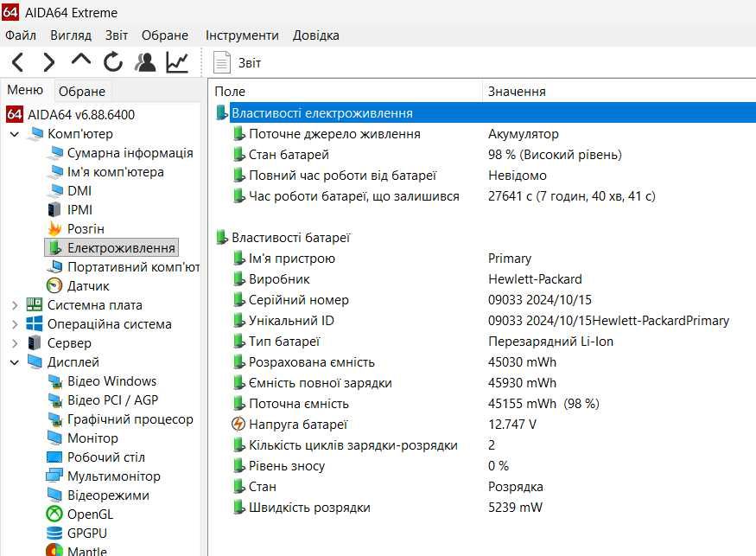
Task: Open the graph chart toolbar icon
Action: click(x=177, y=62)
